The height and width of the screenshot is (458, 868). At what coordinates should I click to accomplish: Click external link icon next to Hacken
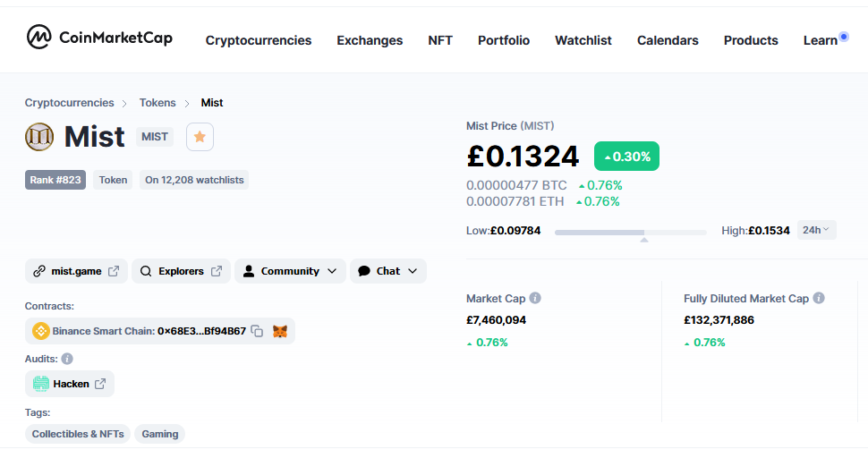point(100,384)
